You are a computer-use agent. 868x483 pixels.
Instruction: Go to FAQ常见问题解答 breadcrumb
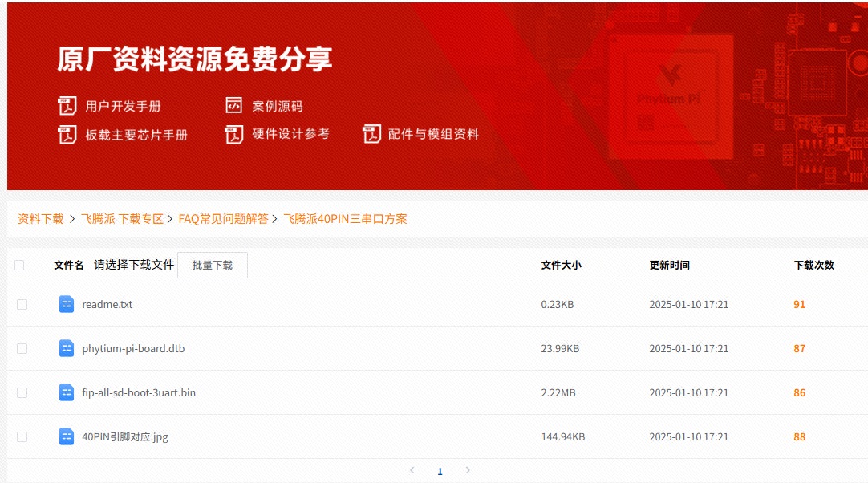(223, 219)
